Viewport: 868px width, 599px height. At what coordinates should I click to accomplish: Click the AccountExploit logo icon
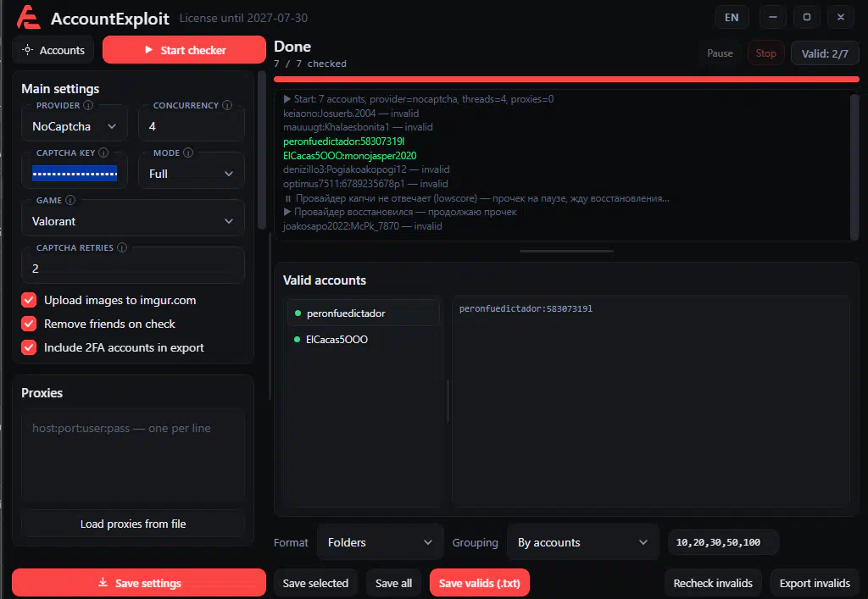(x=29, y=17)
